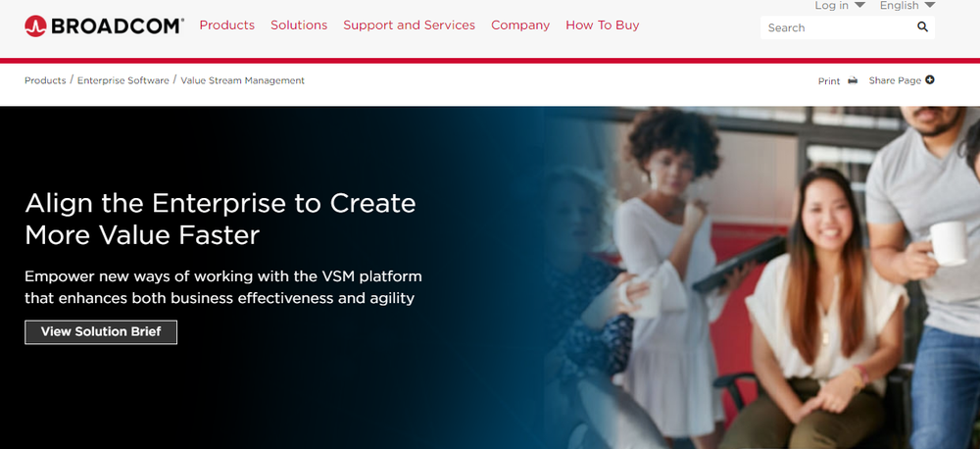Click the Print link
The width and height of the screenshot is (980, 449).
pyautogui.click(x=829, y=80)
